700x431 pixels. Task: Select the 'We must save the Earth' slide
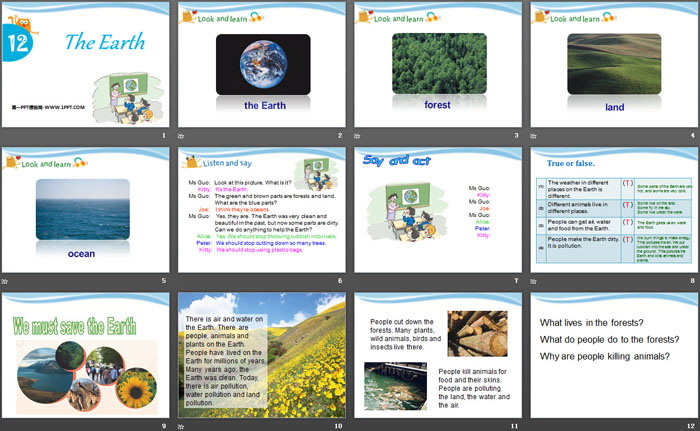point(84,355)
